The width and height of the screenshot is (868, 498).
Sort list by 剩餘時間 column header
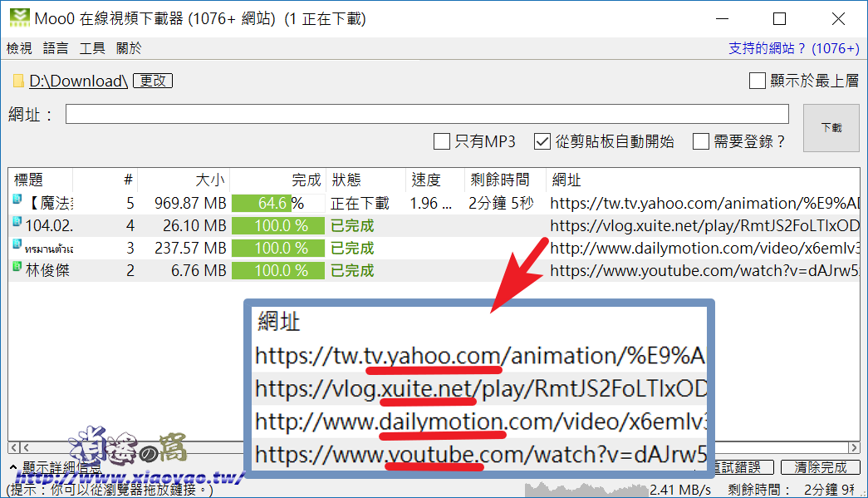(x=505, y=180)
